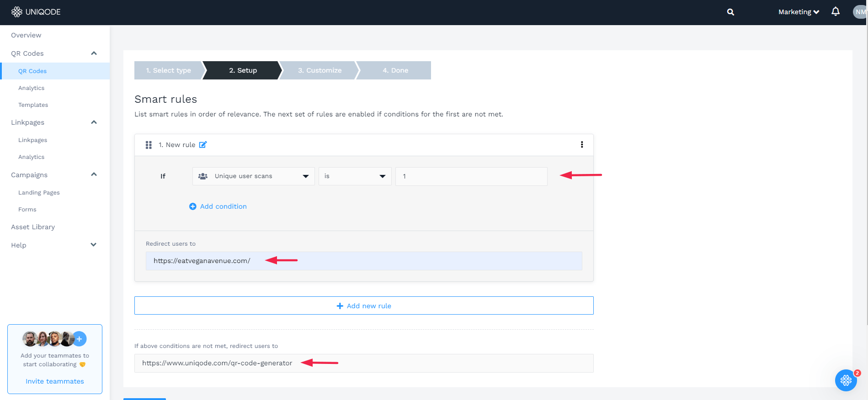Click the Add new rule button
The height and width of the screenshot is (400, 868).
pos(364,306)
